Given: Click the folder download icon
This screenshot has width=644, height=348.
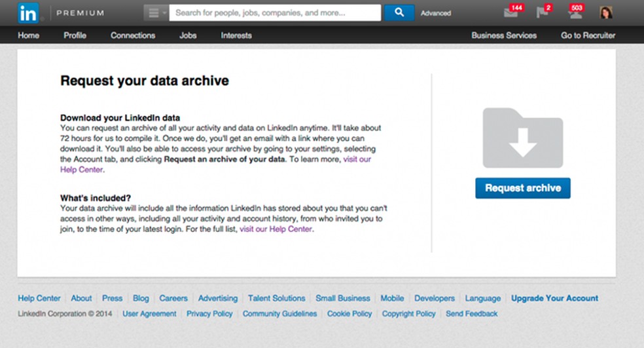Looking at the screenshot, I should [523, 138].
